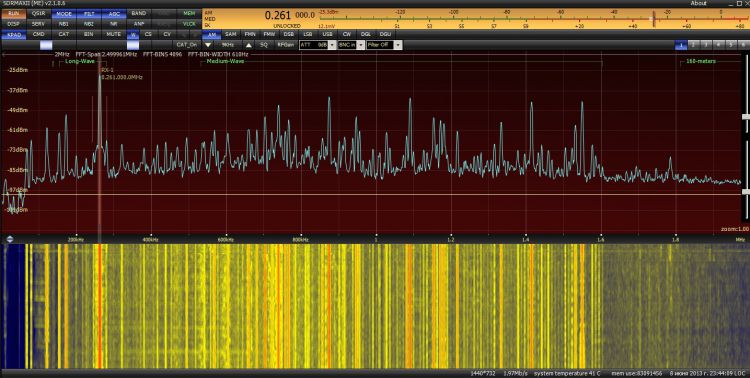Toggle NB1 noise blanker
Screen dimensions: 750x378
(x=64, y=23)
